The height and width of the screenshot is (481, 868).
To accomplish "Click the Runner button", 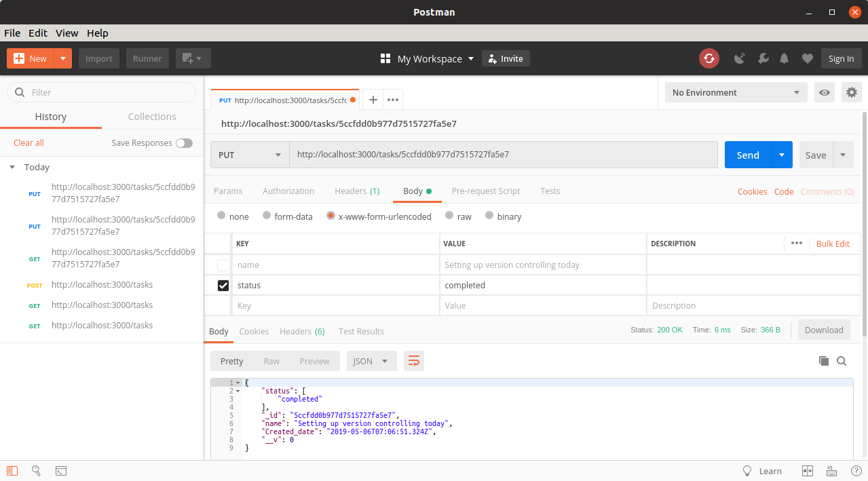I will point(147,58).
